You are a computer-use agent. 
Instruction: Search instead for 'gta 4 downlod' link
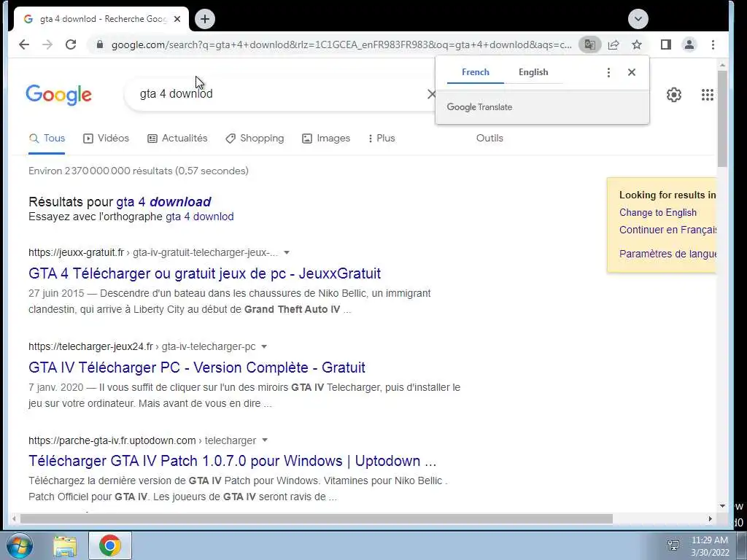[200, 217]
